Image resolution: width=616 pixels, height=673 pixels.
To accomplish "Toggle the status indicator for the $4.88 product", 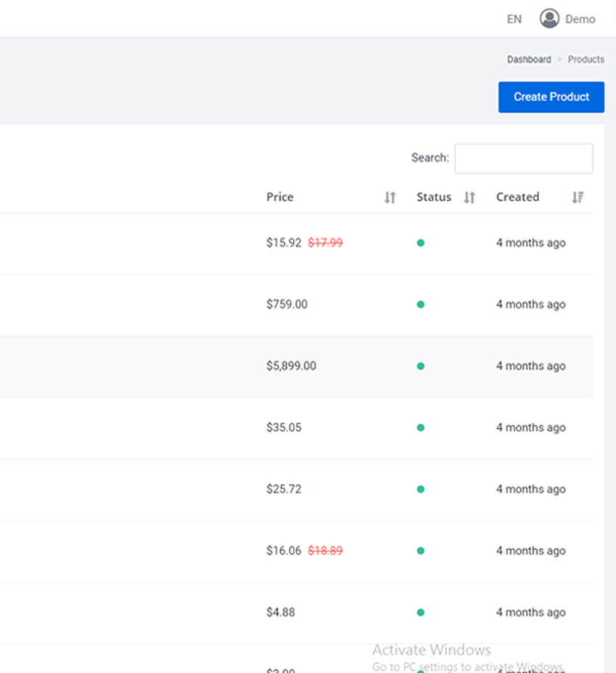I will coord(420,613).
